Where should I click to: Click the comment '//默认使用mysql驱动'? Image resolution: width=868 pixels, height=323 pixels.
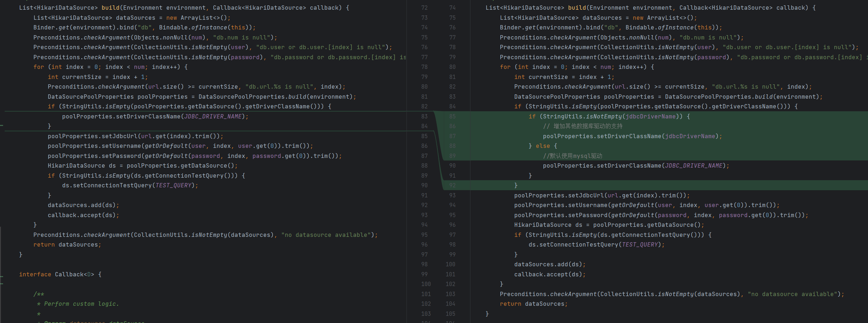pyautogui.click(x=572, y=156)
